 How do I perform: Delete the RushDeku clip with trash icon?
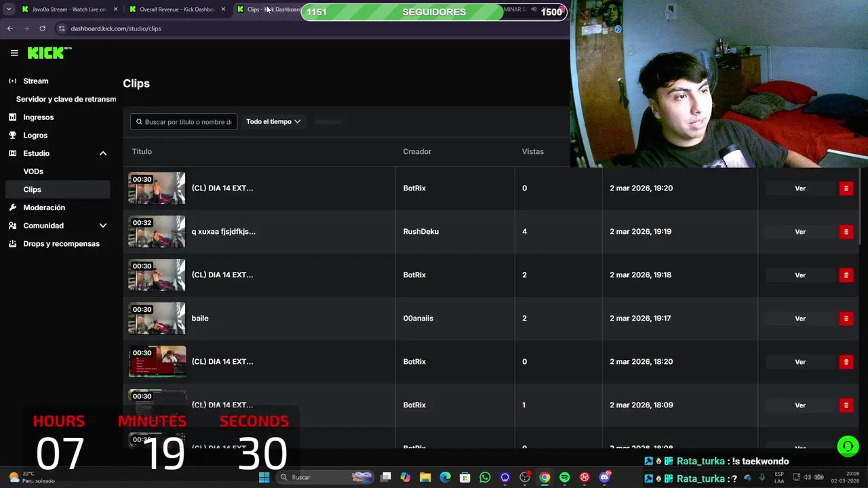(846, 232)
